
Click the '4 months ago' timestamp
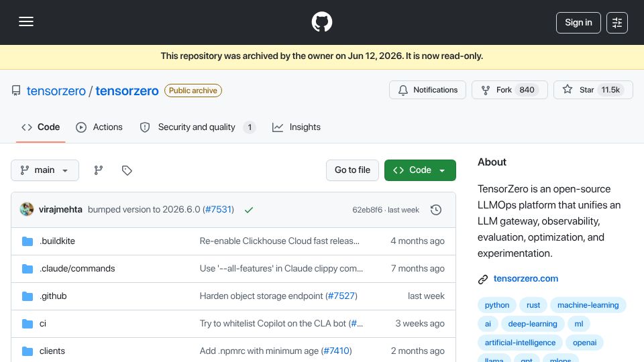[x=417, y=241]
